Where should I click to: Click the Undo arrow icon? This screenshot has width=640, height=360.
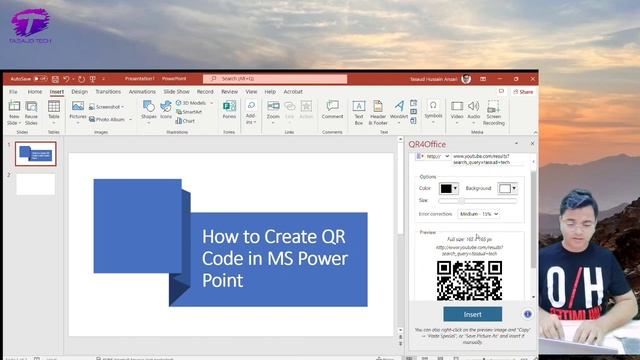66,79
